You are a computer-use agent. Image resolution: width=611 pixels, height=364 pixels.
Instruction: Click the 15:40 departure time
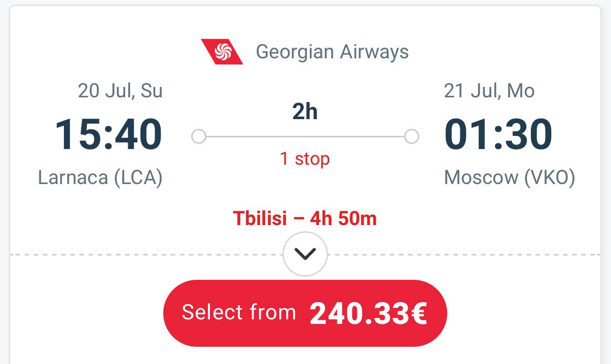coord(109,134)
